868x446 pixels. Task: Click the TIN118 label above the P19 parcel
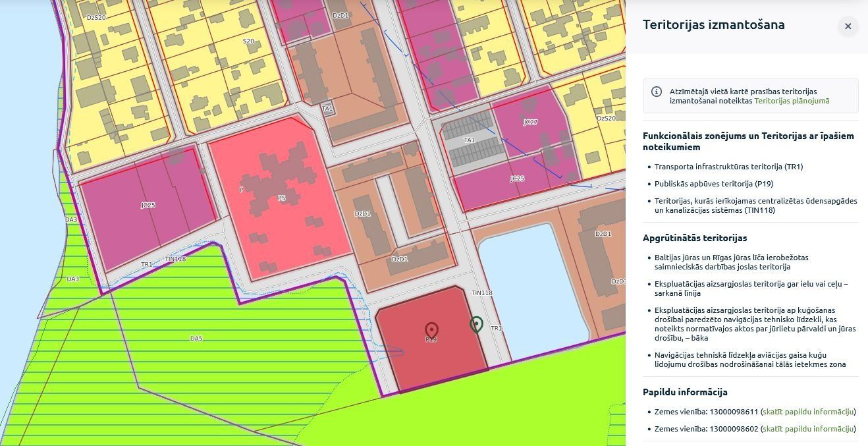(x=482, y=293)
